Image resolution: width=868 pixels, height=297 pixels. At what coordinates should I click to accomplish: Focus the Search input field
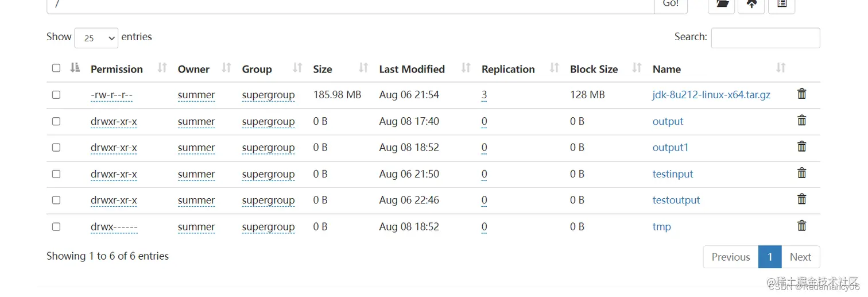[765, 38]
